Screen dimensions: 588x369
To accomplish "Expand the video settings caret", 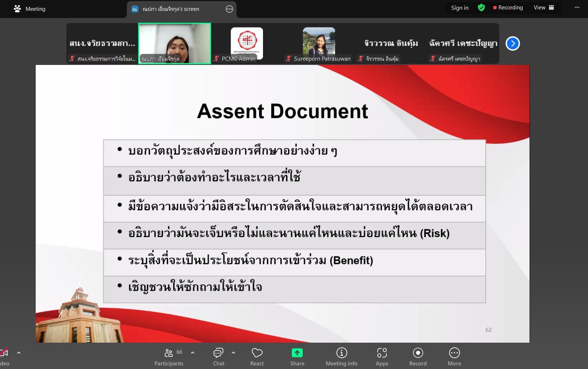I will point(19,353).
